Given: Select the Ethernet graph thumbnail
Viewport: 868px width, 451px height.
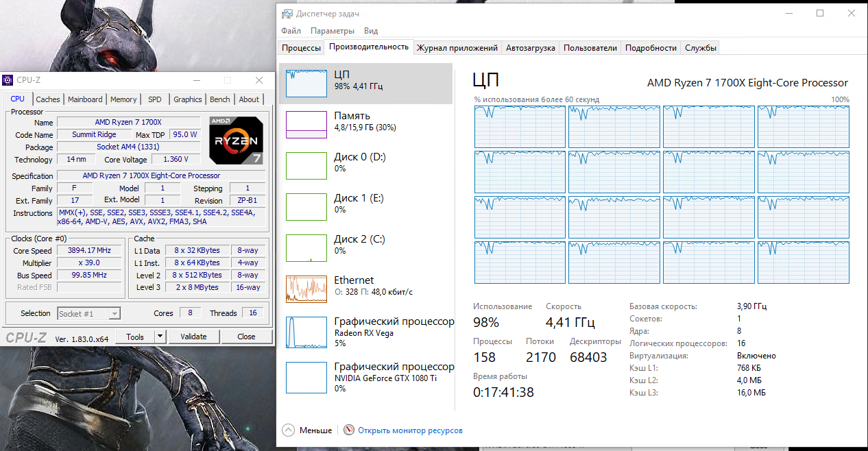Looking at the screenshot, I should tap(306, 289).
